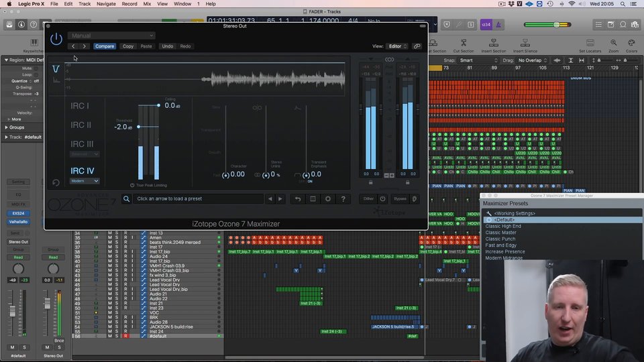The width and height of the screenshot is (644, 362).
Task: Open the File menu
Action: (x=54, y=4)
